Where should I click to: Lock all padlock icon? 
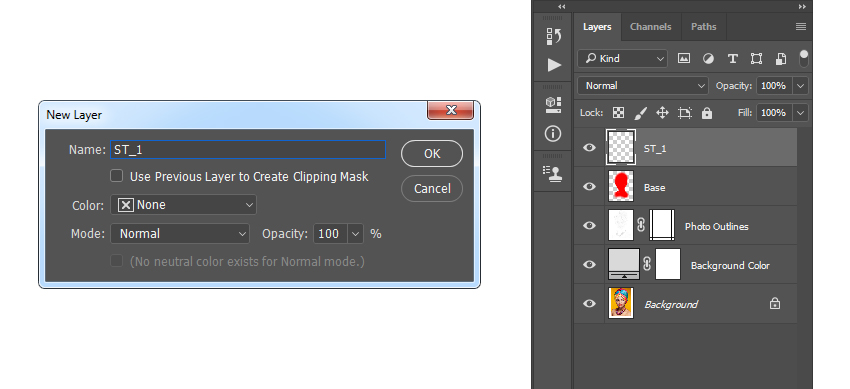[706, 113]
